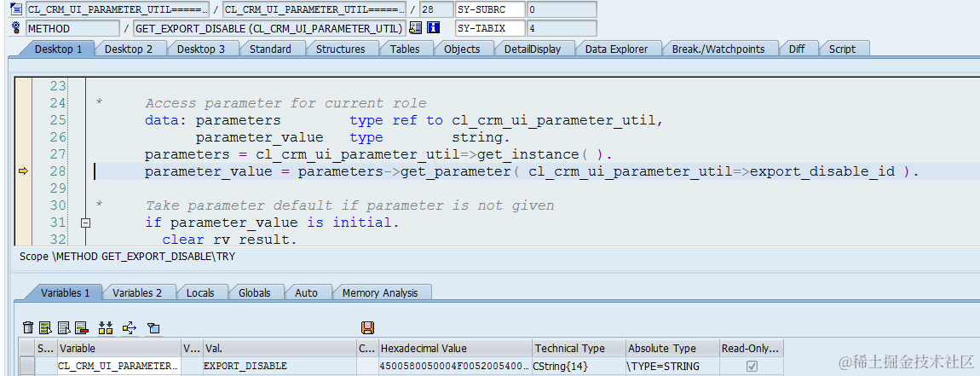Viewport: 980px width, 376px height.
Task: Select the row selector of CL_CRM_UI_PARAMETER variable row
Action: pos(27,366)
